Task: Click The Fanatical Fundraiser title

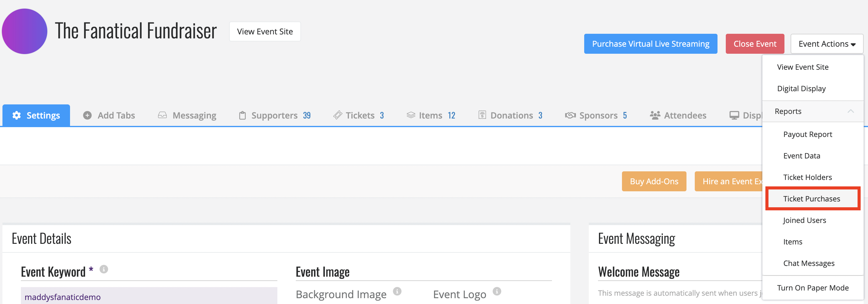Action: 136,31
